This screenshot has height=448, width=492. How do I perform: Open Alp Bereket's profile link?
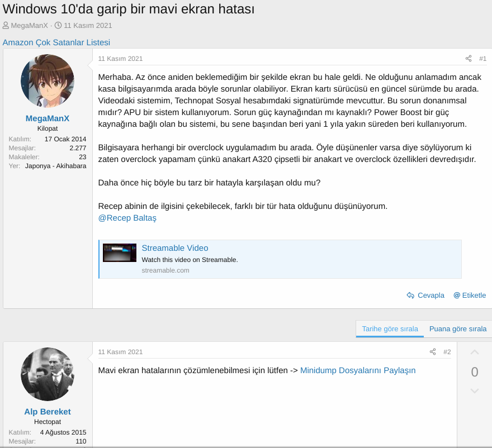(47, 412)
